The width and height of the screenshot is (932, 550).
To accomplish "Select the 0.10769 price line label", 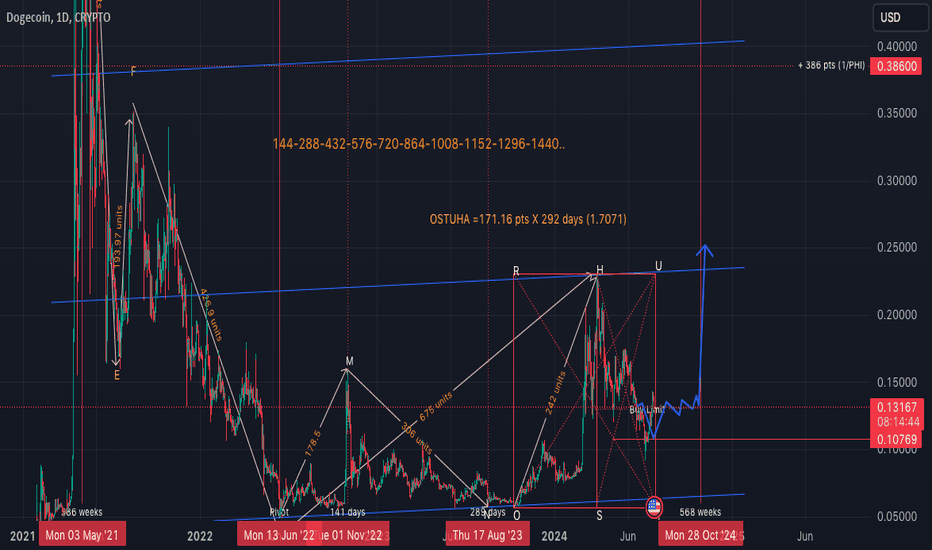I will tap(897, 439).
